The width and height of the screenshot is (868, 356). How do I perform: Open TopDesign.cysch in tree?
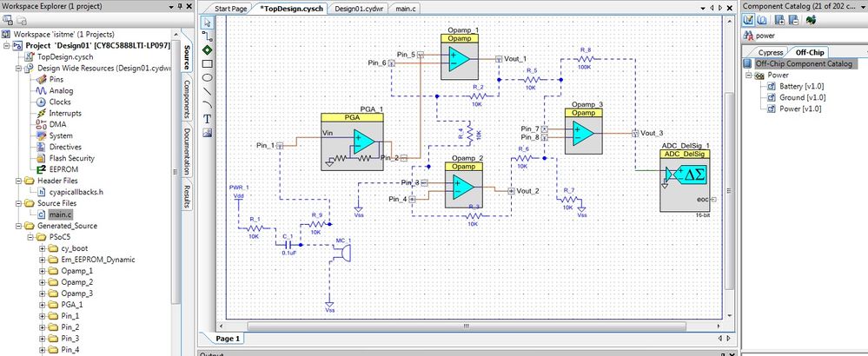click(59, 57)
